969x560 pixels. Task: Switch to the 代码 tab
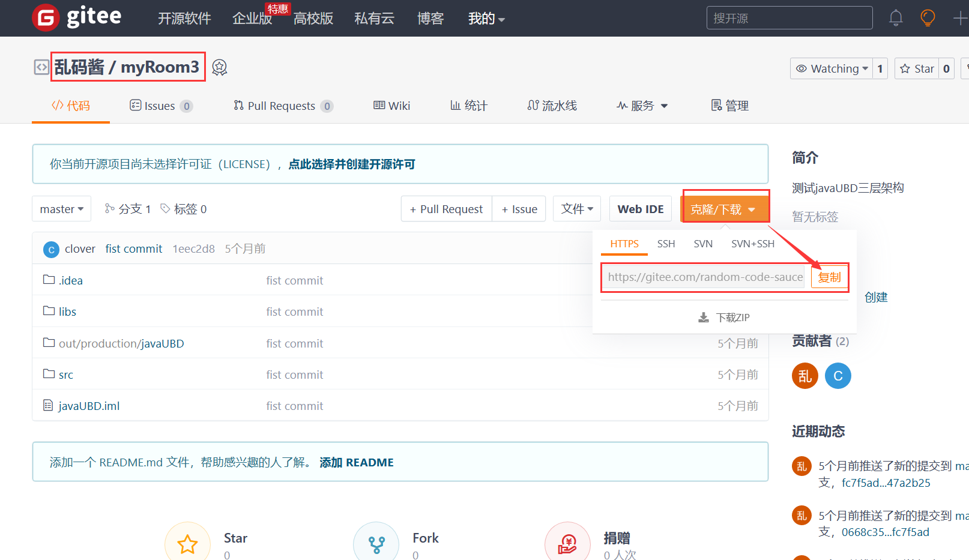[x=71, y=106]
